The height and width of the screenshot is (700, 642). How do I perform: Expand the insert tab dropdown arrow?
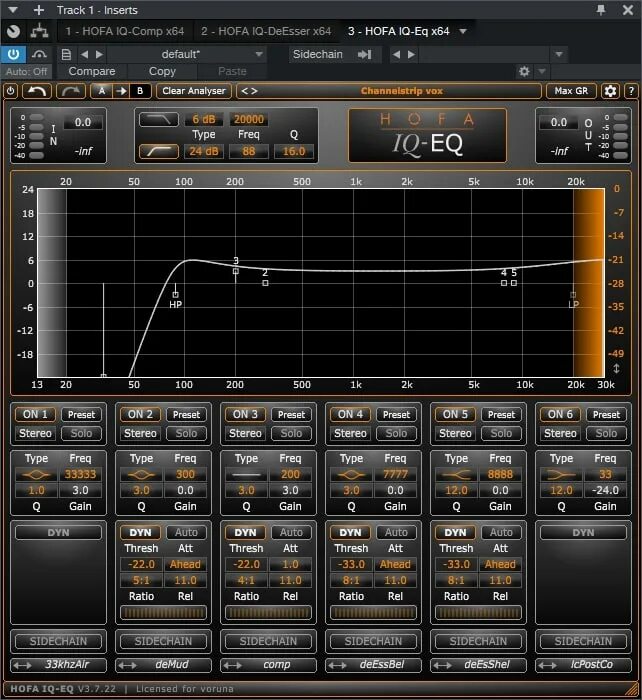click(x=463, y=31)
